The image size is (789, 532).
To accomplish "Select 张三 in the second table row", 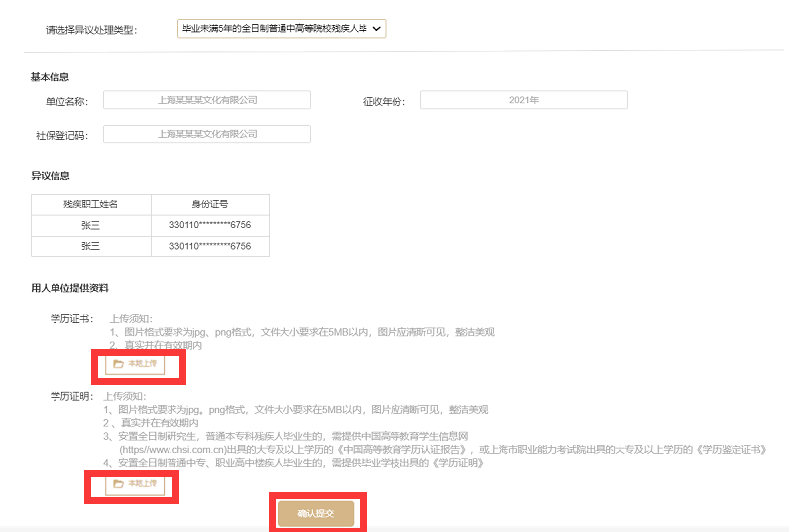I will click(x=91, y=246).
